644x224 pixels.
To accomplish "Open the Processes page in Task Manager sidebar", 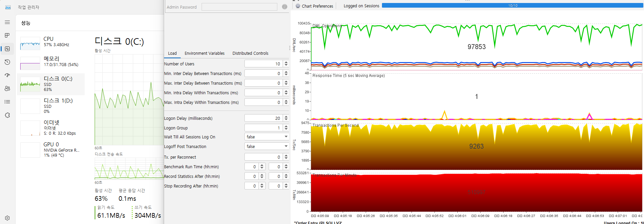I will coord(7,36).
